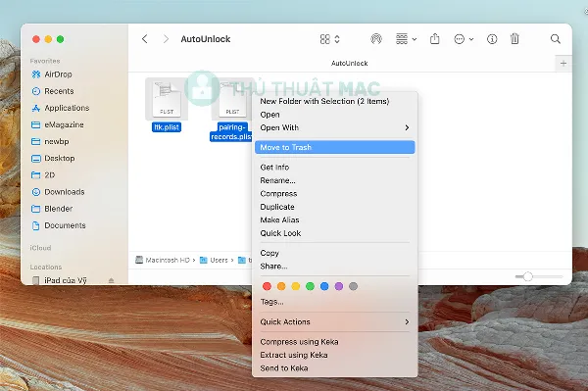The width and height of the screenshot is (588, 391).
Task: Open Finder search magnifier
Action: tap(556, 39)
